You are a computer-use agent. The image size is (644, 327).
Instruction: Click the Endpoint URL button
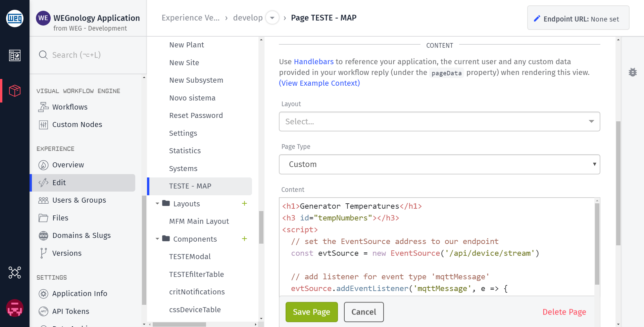pos(578,18)
